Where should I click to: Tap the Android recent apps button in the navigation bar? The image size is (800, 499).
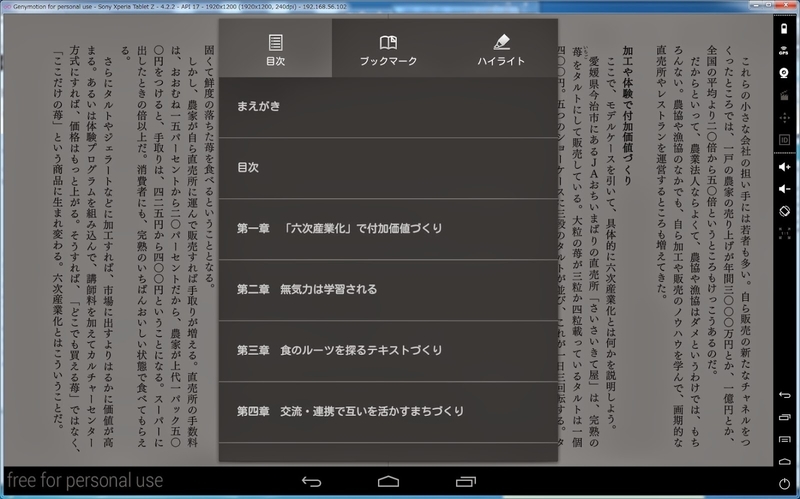coord(465,482)
